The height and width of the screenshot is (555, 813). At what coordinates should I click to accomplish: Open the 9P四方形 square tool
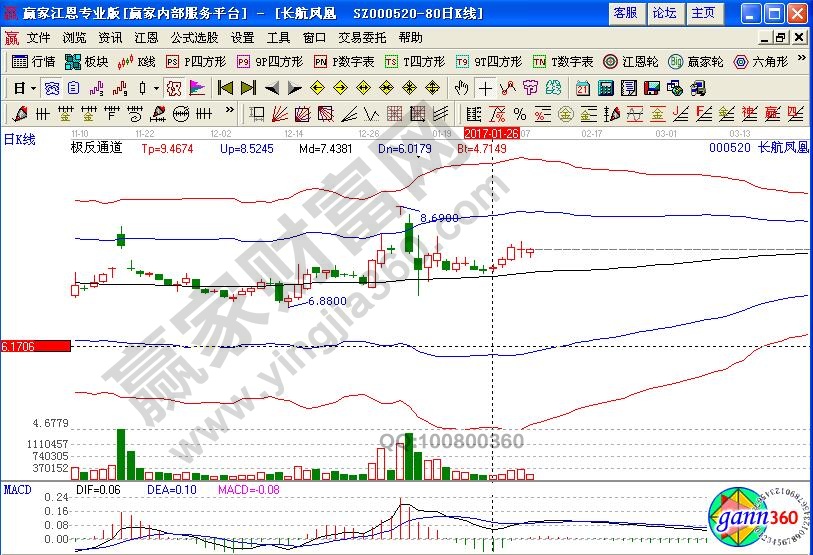(x=269, y=61)
